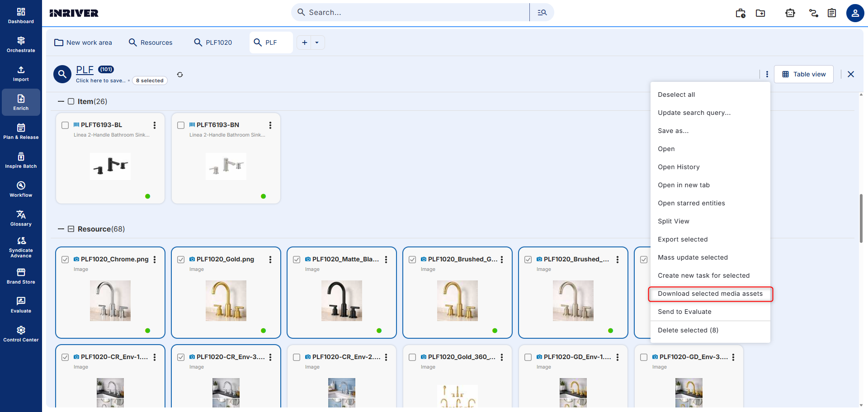Viewport: 868px width, 412px height.
Task: Open Brand Store in the sidebar
Action: [21, 276]
